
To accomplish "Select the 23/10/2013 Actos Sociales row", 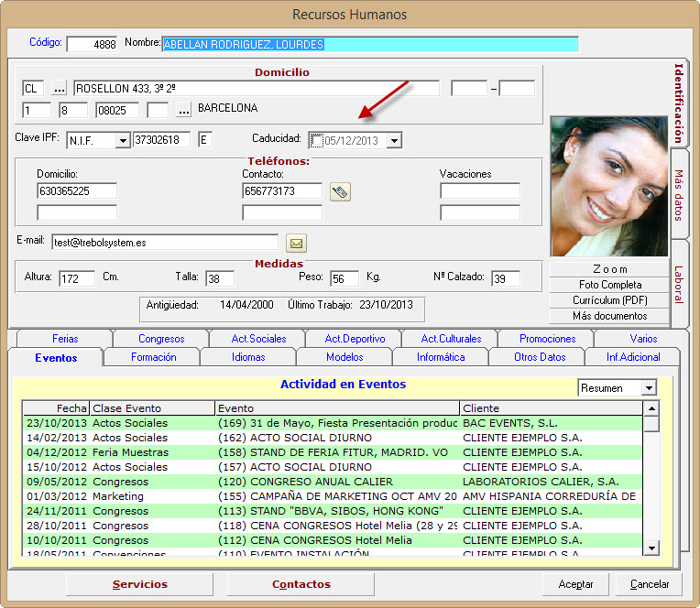I will pyautogui.click(x=333, y=423).
